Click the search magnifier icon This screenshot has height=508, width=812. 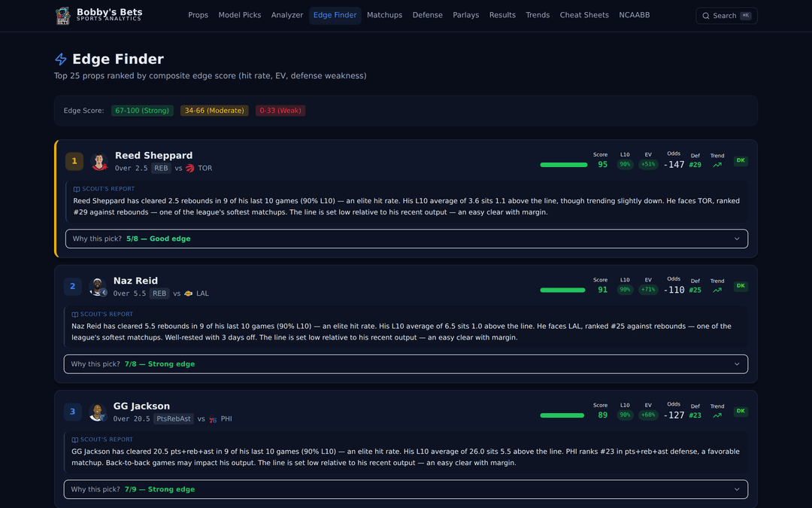click(x=705, y=16)
